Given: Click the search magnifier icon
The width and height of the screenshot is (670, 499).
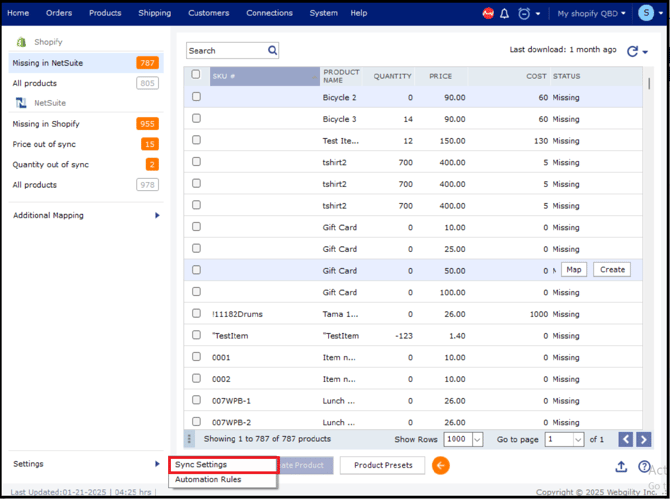Looking at the screenshot, I should pyautogui.click(x=273, y=50).
